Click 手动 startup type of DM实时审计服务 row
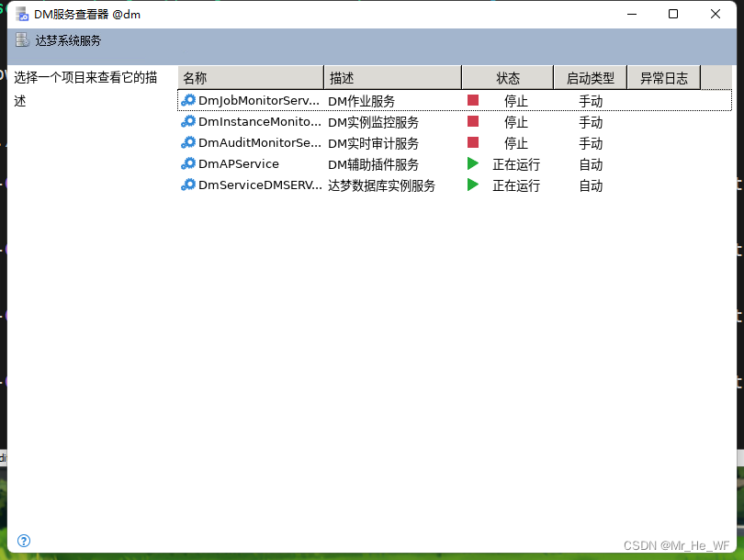This screenshot has height=560, width=744. click(x=591, y=143)
